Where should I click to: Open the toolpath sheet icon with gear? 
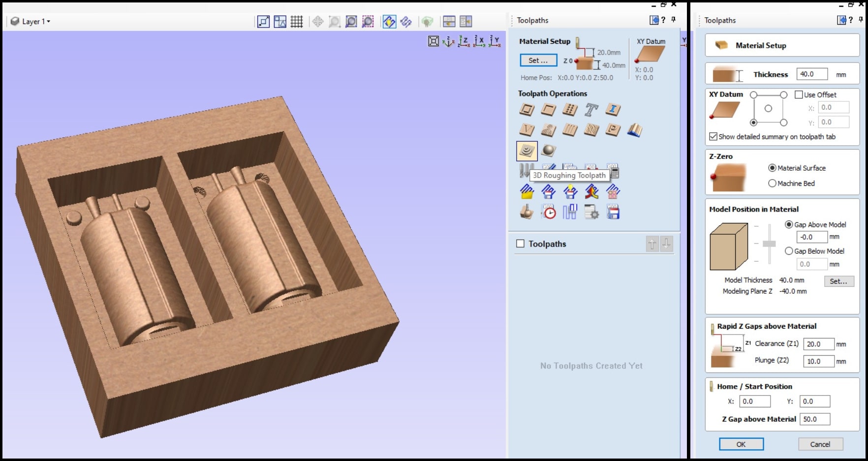click(591, 212)
